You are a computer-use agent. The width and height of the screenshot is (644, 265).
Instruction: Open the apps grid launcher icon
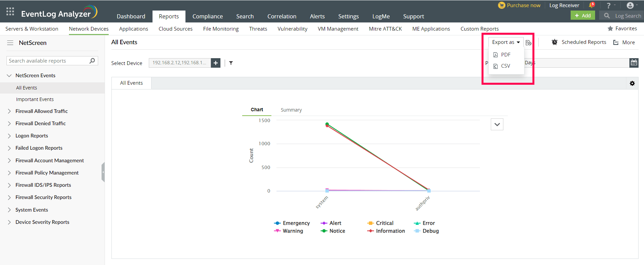[10, 12]
